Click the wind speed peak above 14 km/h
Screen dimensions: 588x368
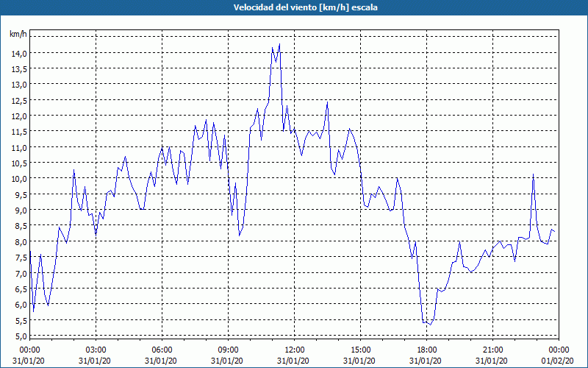pos(279,44)
